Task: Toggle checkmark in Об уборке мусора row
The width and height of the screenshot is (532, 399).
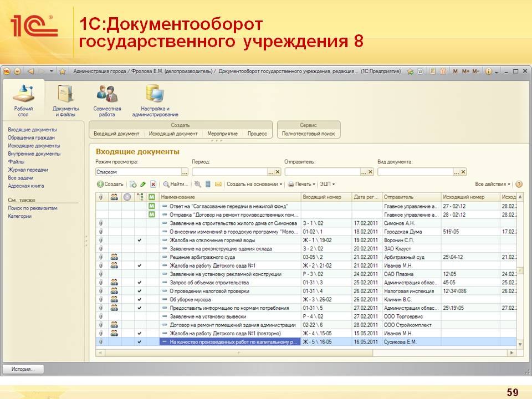Action: (x=140, y=300)
